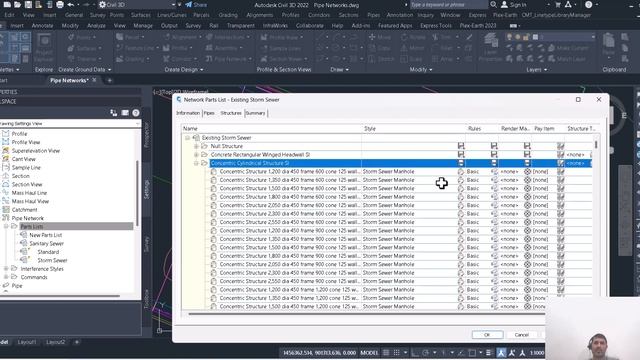Open the Surfaces menu in menu bar
This screenshot has height=360, width=640.
pos(140,15)
